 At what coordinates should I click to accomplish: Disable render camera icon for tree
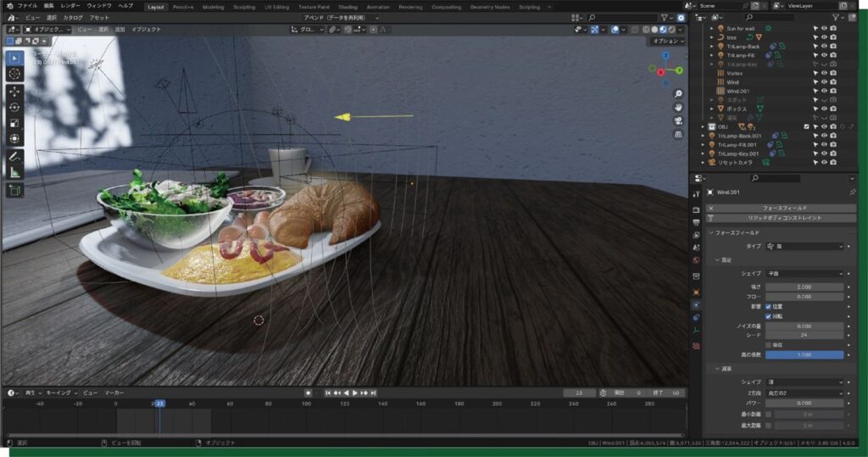tap(832, 37)
